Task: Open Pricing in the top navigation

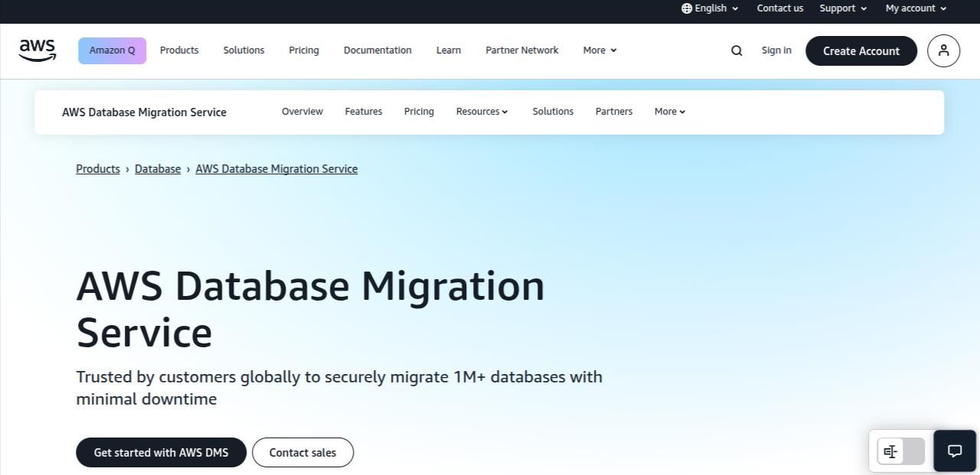Action: tap(304, 50)
